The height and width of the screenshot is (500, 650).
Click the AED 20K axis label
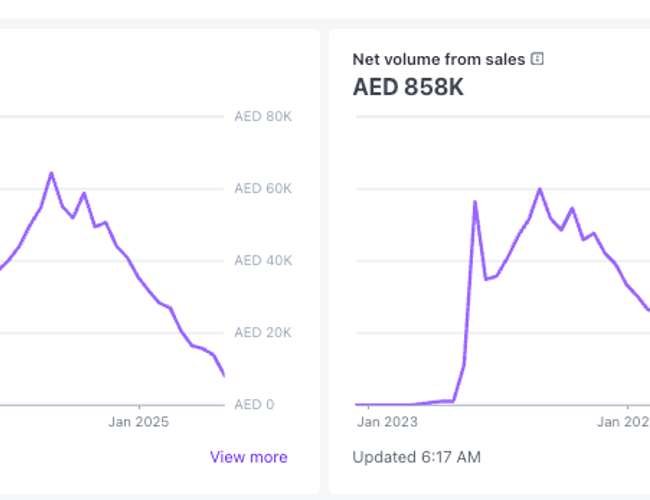pyautogui.click(x=261, y=332)
